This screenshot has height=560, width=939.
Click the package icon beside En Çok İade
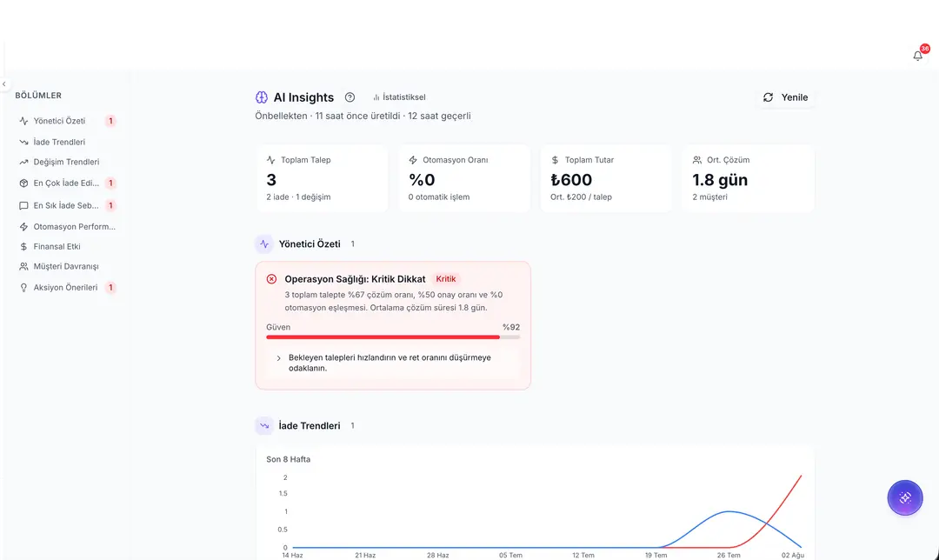pos(23,183)
